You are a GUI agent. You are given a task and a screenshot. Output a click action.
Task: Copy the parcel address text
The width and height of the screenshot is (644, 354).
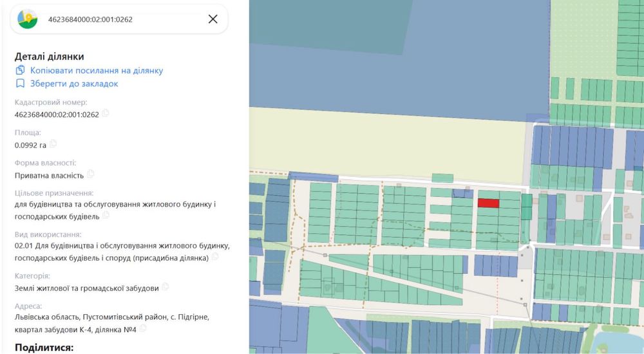point(142,328)
